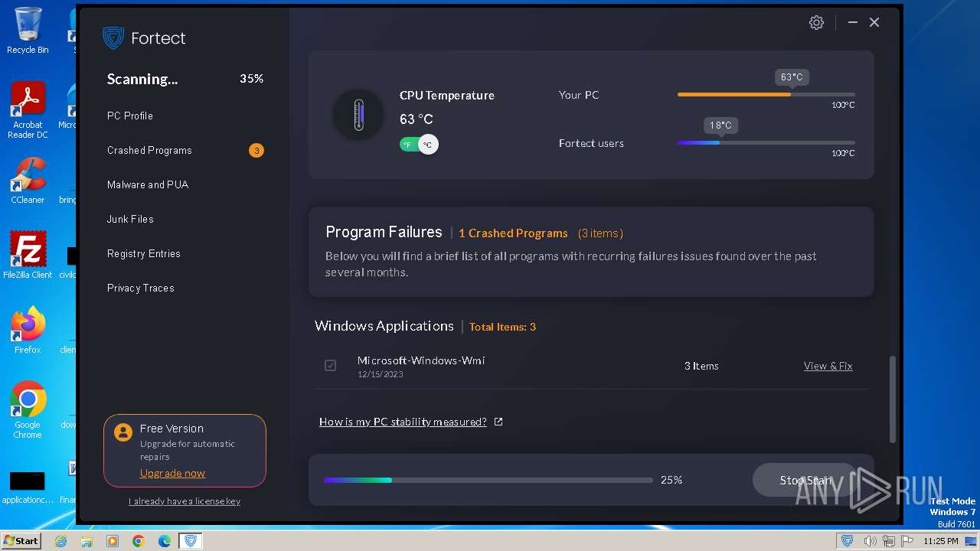Click the 18°C bubble on the Fortect users bar
This screenshot has width=980, height=551.
720,126
